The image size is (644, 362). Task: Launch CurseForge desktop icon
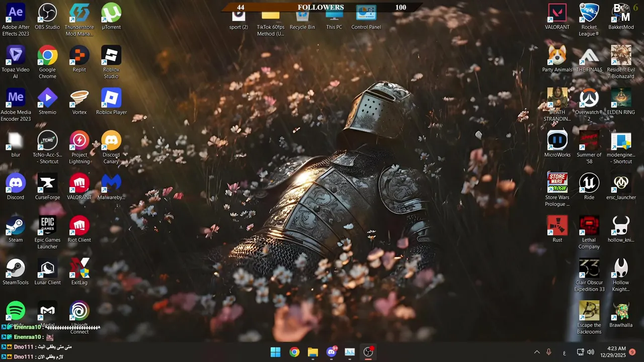47,187
